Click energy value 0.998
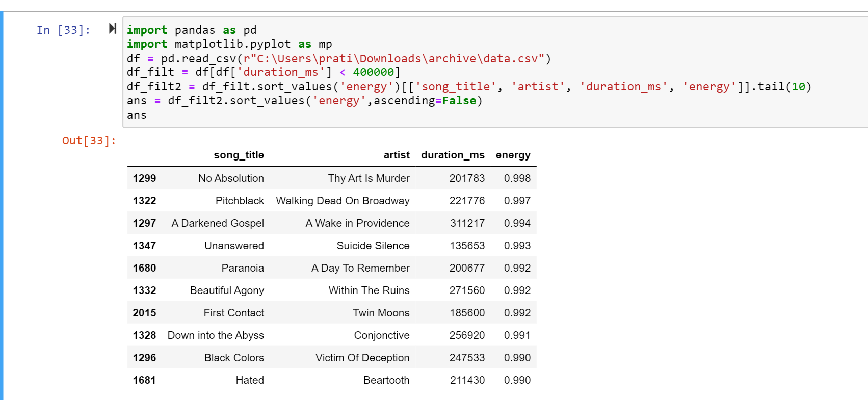The width and height of the screenshot is (868, 400). click(x=517, y=178)
